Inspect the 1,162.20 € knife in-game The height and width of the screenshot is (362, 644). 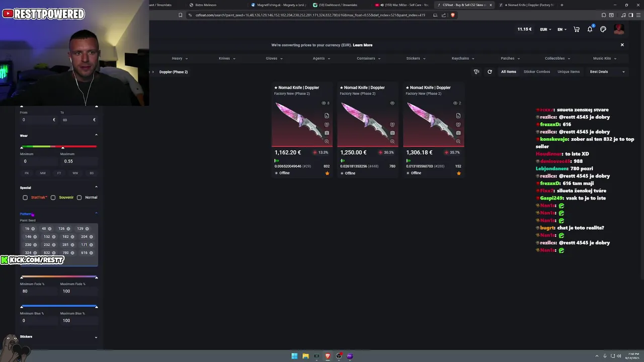click(327, 124)
